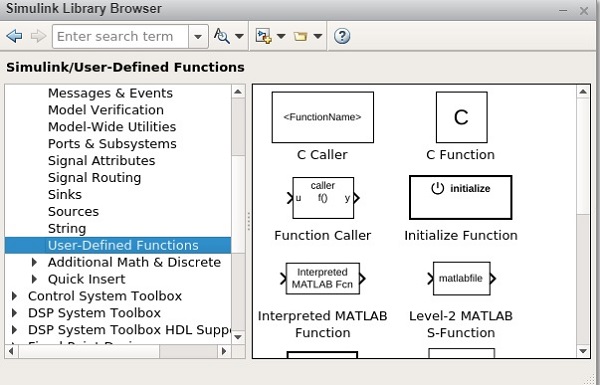Click the tree horizontal scrollbar thumb
Viewport: 600px width, 385px height.
[89, 351]
